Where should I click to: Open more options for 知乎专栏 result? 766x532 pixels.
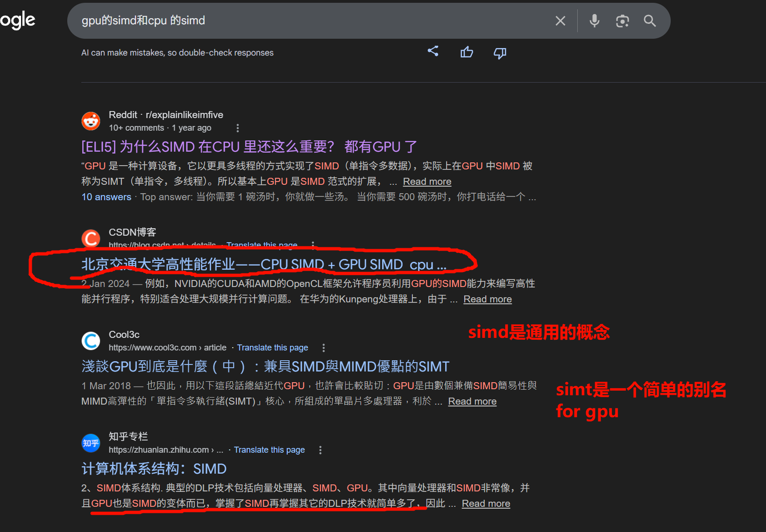tap(320, 450)
